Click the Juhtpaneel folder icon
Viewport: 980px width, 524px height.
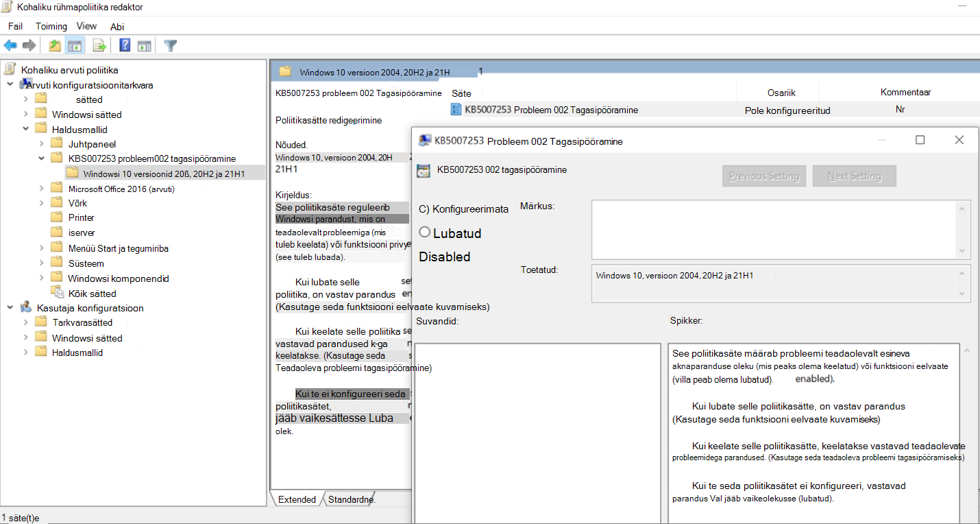(x=56, y=143)
